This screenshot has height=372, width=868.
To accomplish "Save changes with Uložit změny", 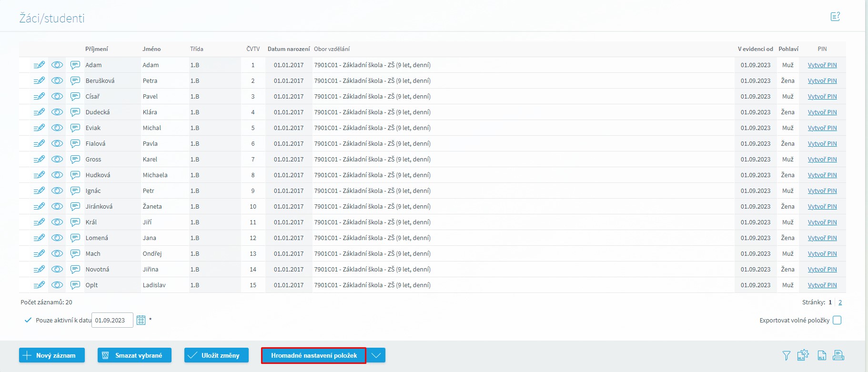I will tap(216, 355).
